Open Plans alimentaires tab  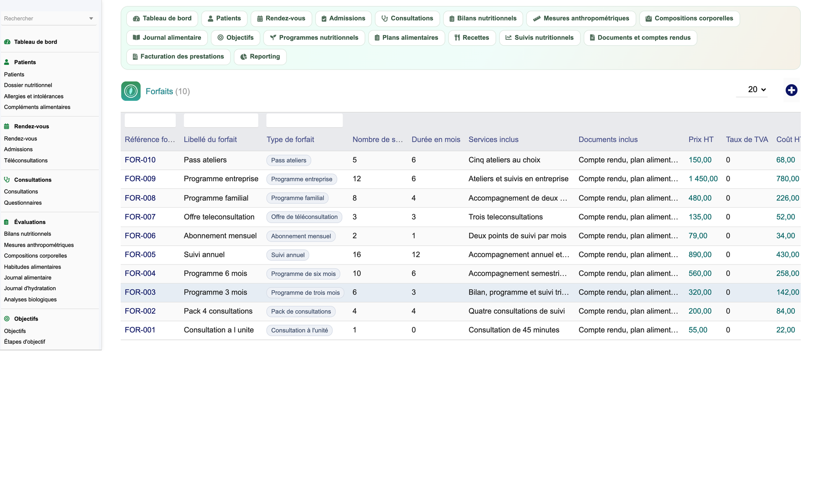point(406,38)
